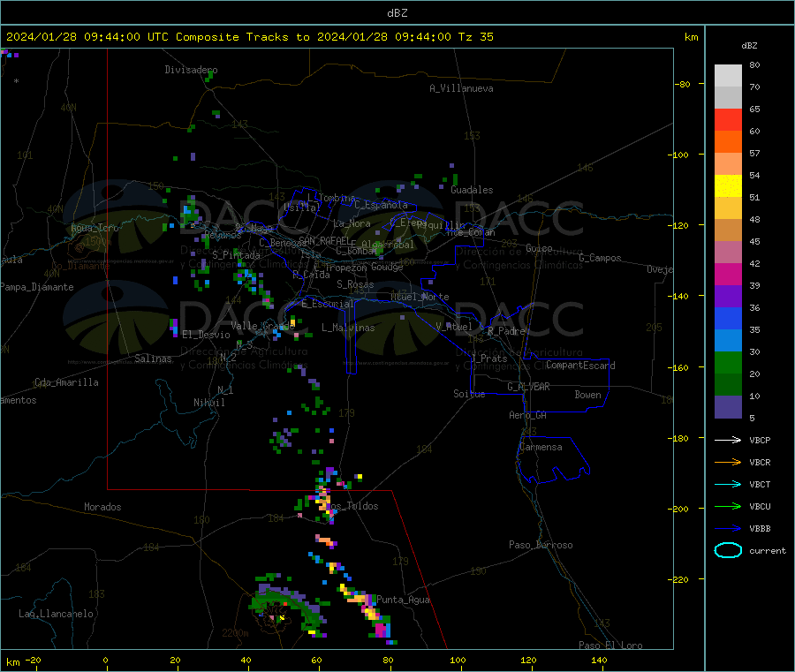Click the 100 tick on the horizontal km axis
This screenshot has width=795, height=672.
click(458, 660)
